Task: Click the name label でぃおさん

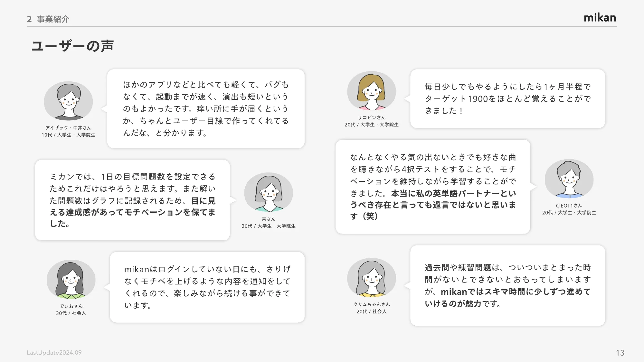Action: (x=71, y=306)
